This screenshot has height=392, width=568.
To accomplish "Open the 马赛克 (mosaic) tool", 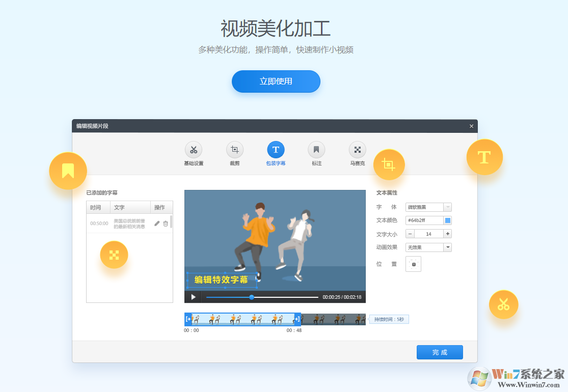I will coord(357,150).
